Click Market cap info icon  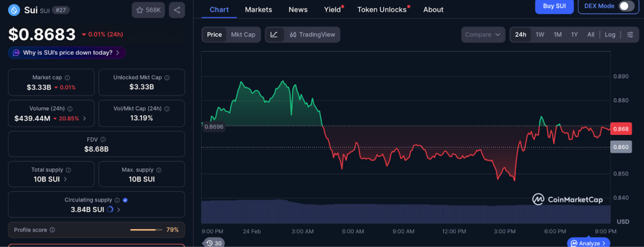pos(67,78)
